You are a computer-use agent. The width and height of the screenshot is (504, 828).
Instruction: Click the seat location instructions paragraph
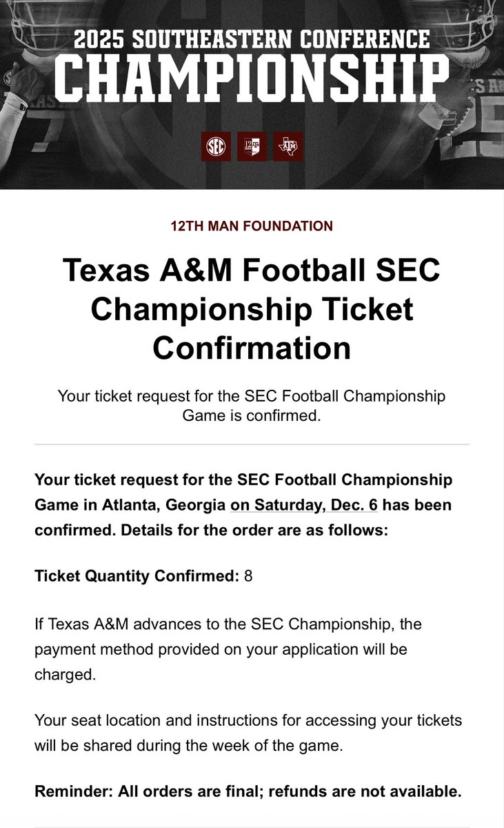pyautogui.click(x=248, y=733)
